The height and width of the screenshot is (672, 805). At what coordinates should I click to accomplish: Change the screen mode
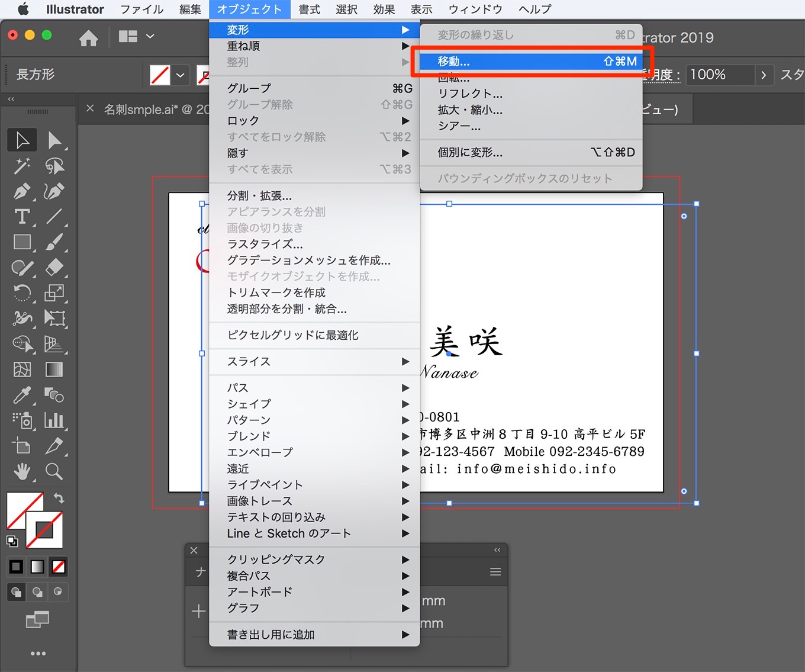point(38,620)
